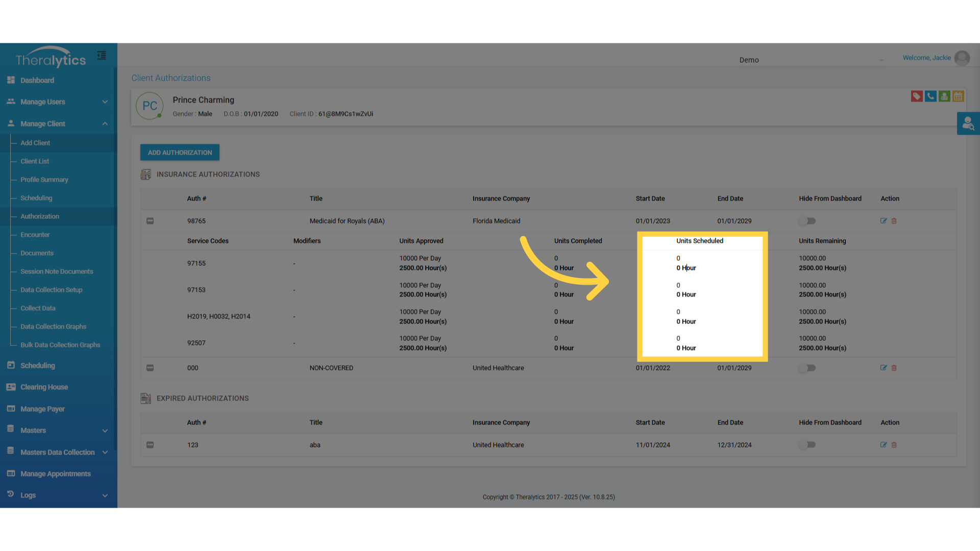Collapse the sidebar with the menu icon

102,55
